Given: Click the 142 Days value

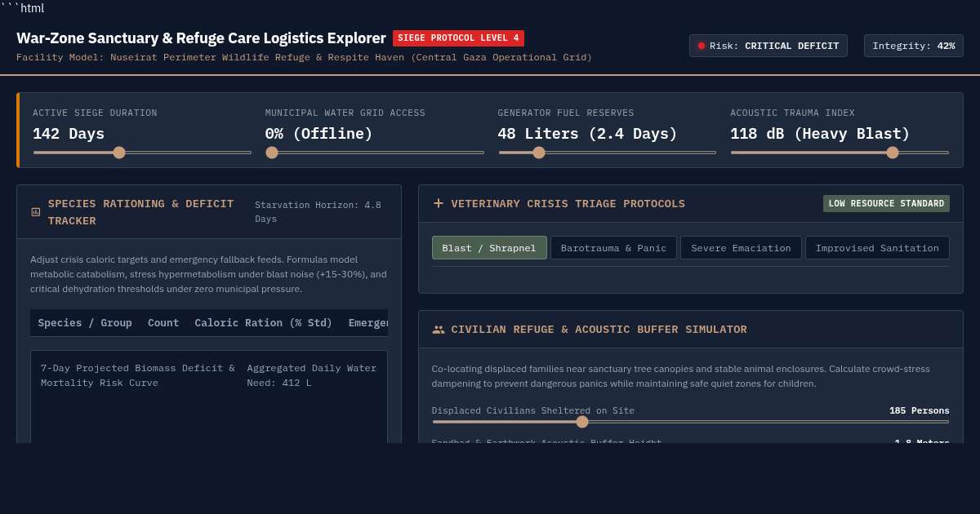Looking at the screenshot, I should pyautogui.click(x=69, y=134).
